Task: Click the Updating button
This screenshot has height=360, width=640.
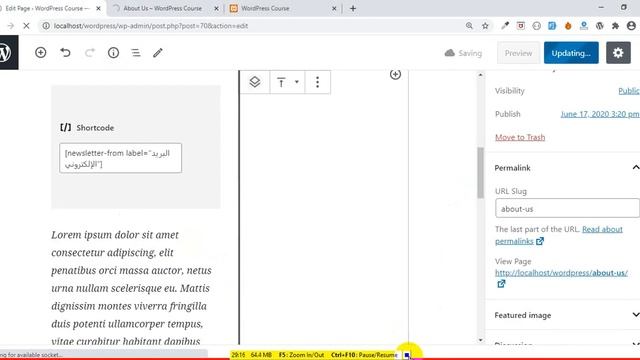Action: 571,53
